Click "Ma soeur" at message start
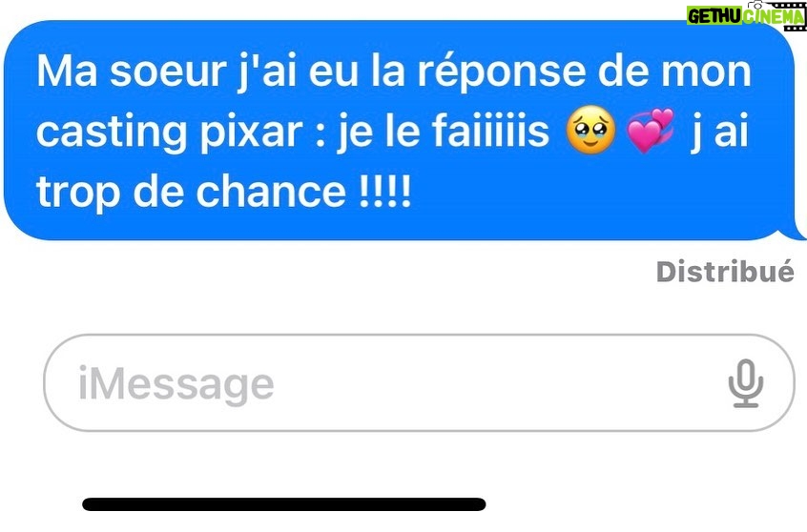The height and width of the screenshot is (532, 807). pos(132,71)
